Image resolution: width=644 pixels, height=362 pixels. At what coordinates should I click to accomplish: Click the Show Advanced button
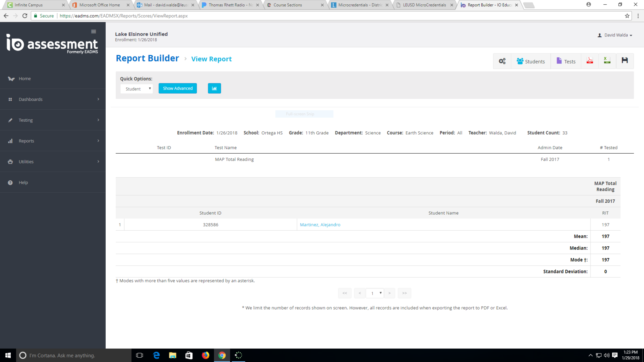[178, 88]
